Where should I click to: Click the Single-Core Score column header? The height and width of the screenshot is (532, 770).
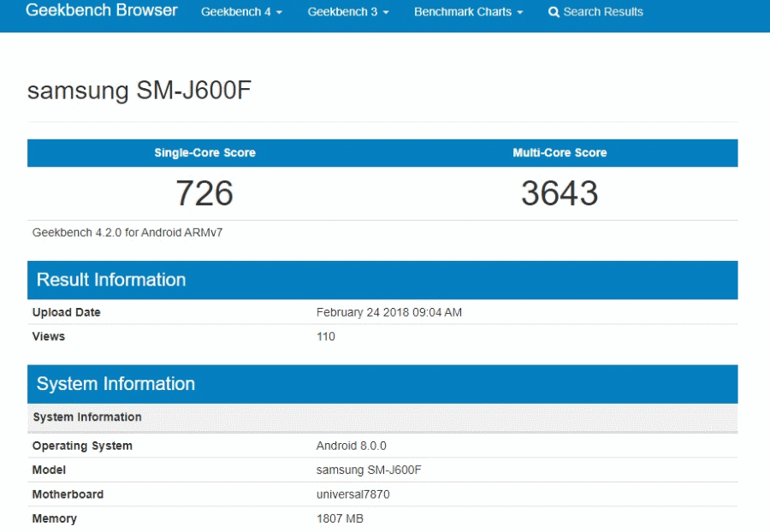click(204, 153)
